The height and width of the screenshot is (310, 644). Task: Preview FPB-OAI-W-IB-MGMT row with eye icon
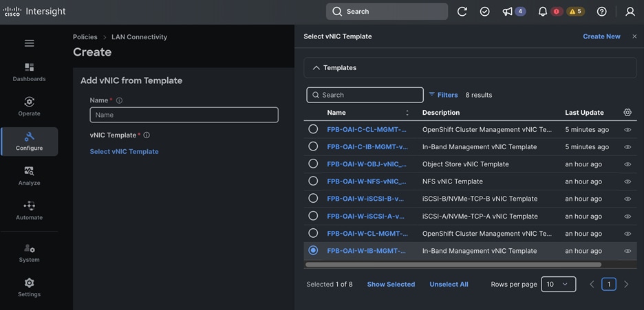pyautogui.click(x=627, y=250)
